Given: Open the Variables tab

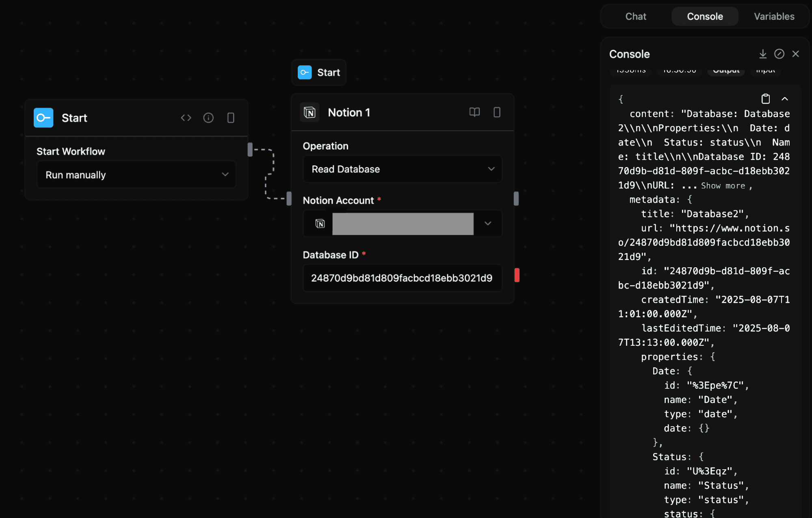Looking at the screenshot, I should tap(773, 16).
